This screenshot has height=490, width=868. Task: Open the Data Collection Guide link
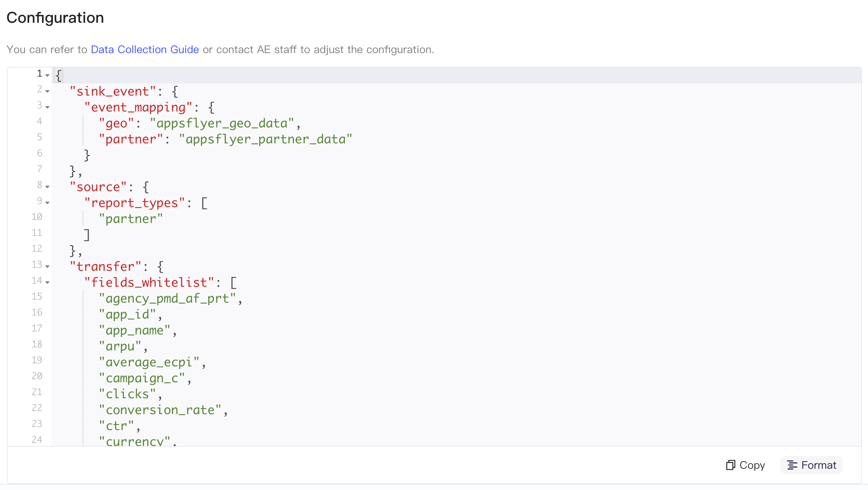point(145,50)
